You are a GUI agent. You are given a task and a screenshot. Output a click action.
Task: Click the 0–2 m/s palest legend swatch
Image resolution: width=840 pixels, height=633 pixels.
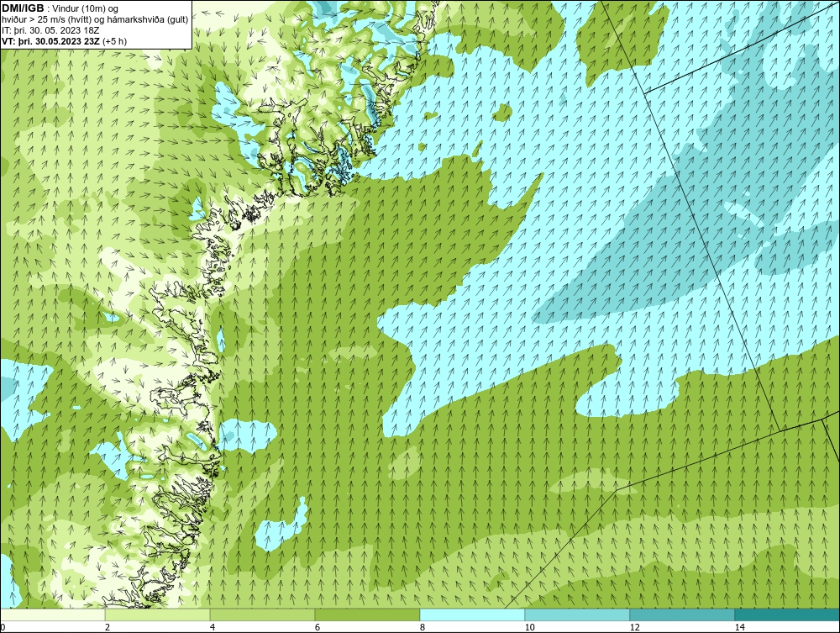pos(52,615)
